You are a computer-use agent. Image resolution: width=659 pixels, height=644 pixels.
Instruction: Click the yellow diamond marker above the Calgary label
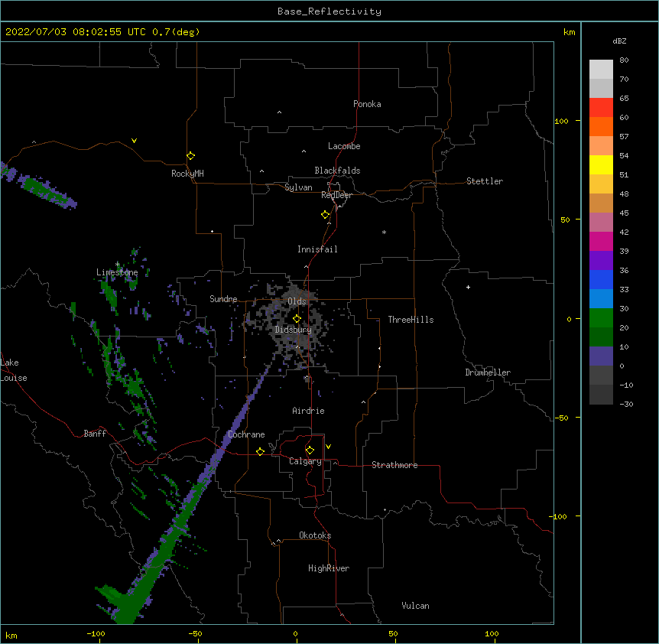pyautogui.click(x=310, y=450)
